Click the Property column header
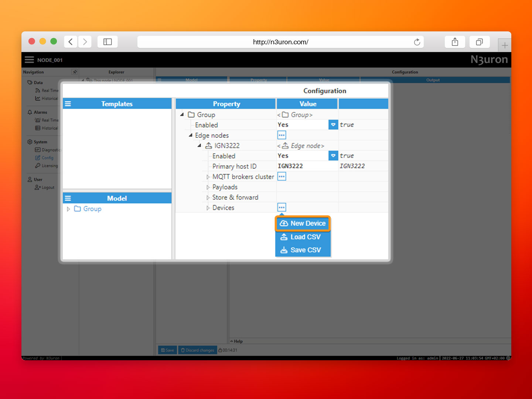 [226, 104]
